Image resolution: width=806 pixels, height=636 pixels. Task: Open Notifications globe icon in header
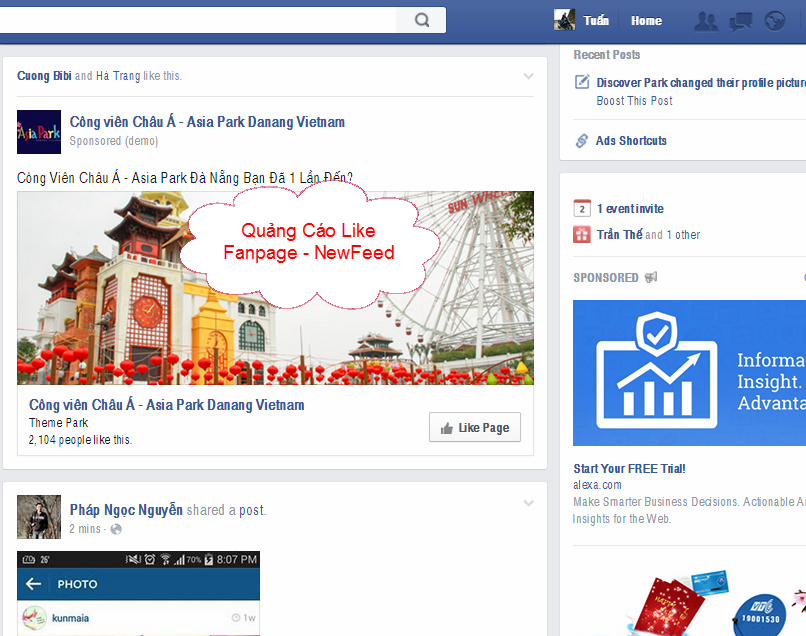click(775, 22)
